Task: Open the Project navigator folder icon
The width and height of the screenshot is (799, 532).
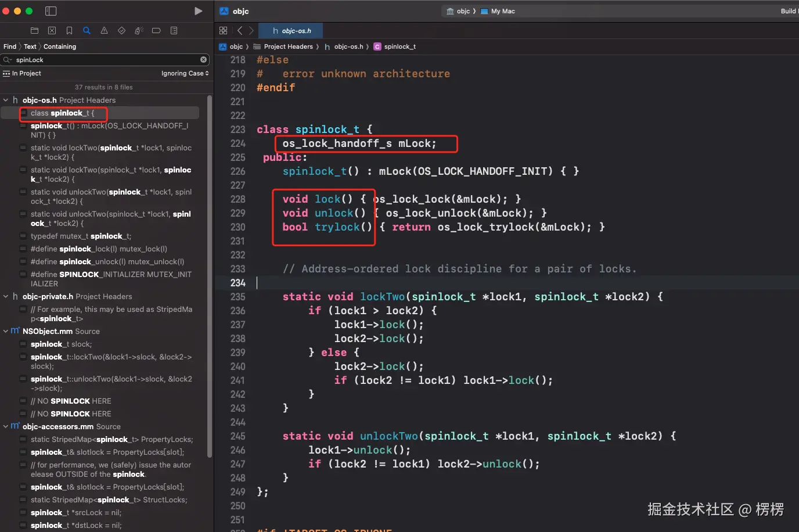Action: click(34, 31)
